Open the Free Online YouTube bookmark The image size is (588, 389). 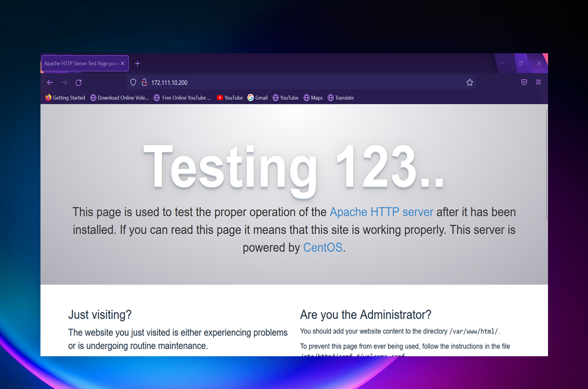point(182,98)
